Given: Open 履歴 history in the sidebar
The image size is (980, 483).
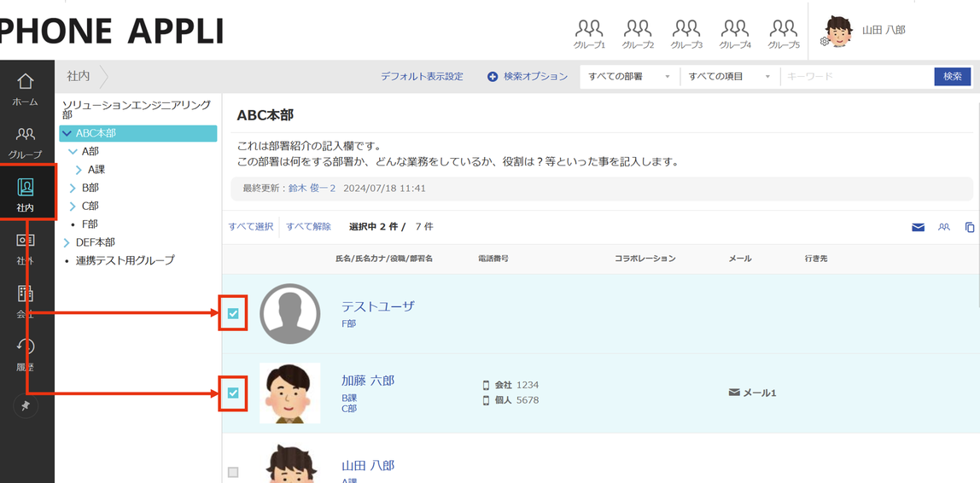Looking at the screenshot, I should (x=26, y=355).
